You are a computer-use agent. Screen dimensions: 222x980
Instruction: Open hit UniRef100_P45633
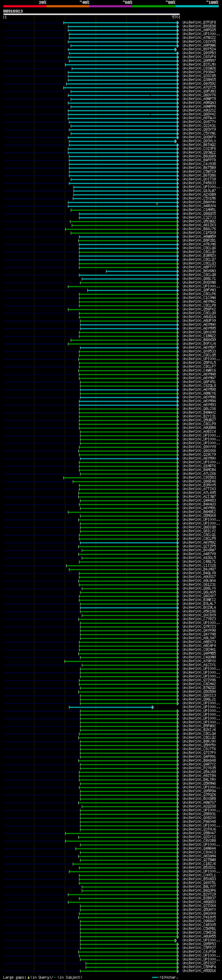click(x=199, y=183)
